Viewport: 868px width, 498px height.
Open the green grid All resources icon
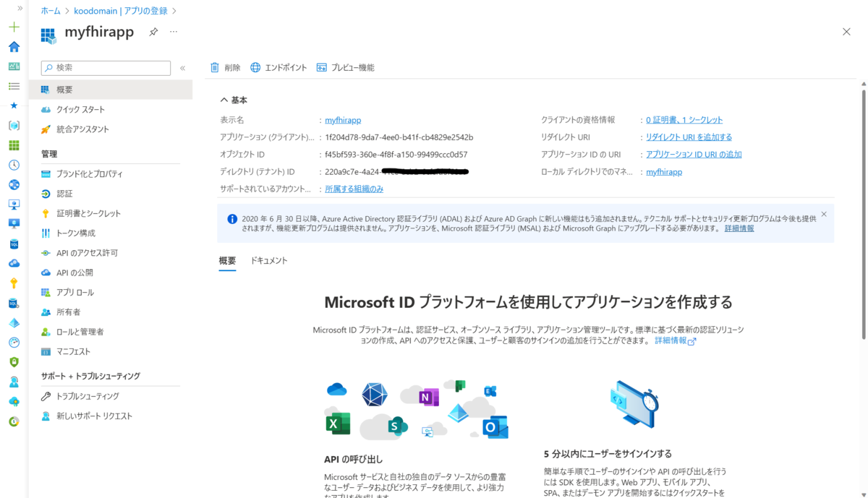(x=14, y=145)
